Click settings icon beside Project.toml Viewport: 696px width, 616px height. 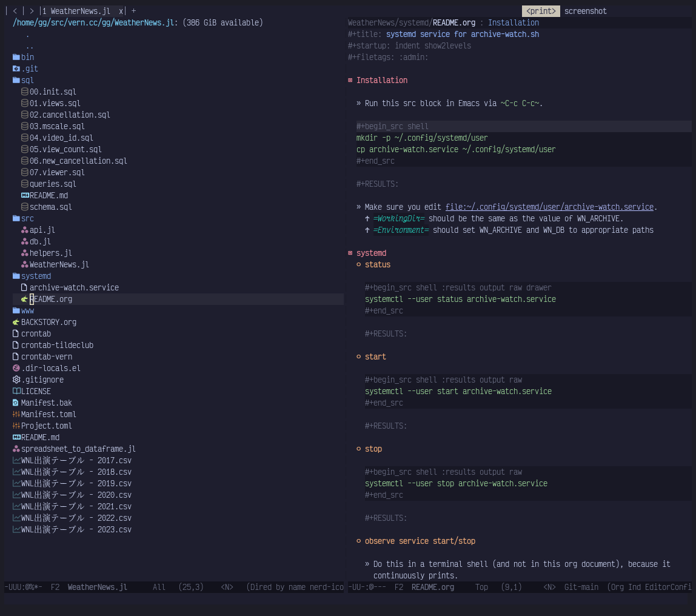click(16, 426)
